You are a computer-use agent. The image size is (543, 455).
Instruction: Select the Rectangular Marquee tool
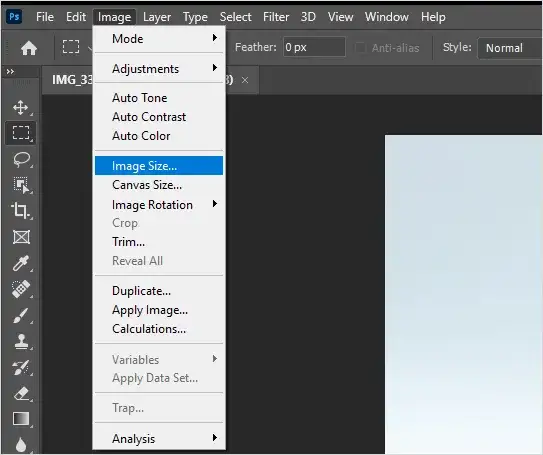(21, 133)
